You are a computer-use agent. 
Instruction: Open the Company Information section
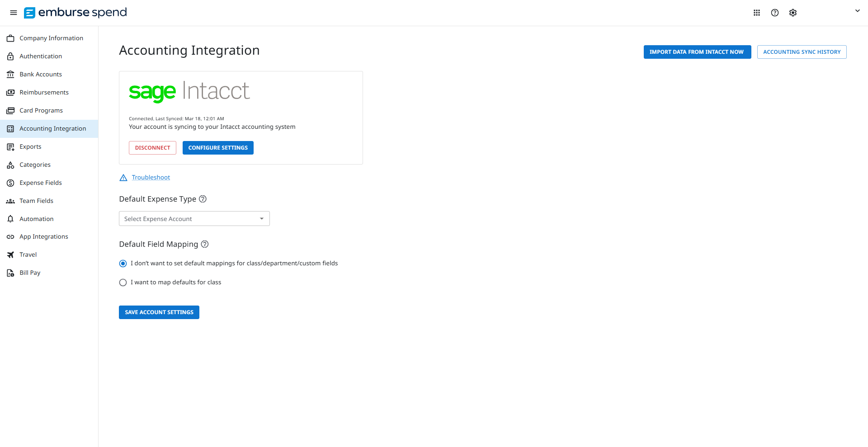[51, 38]
